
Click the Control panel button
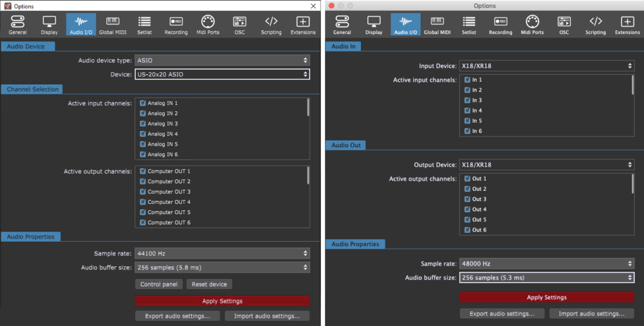tap(159, 284)
